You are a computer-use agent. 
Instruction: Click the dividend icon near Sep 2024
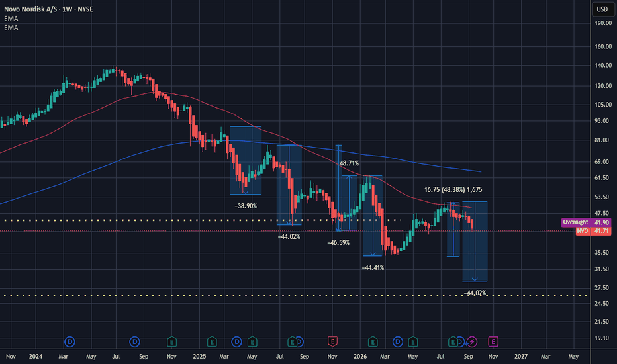coord(134,341)
